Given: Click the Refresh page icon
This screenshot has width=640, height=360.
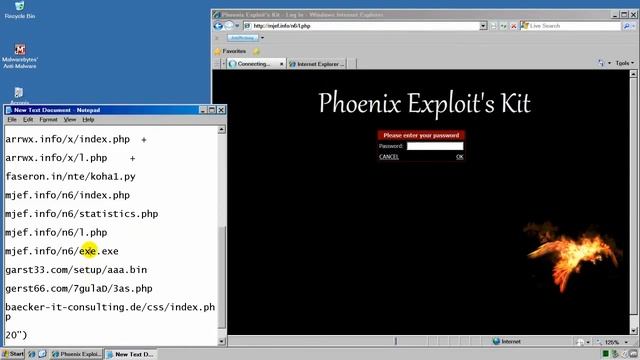Looking at the screenshot, I should coord(504,26).
